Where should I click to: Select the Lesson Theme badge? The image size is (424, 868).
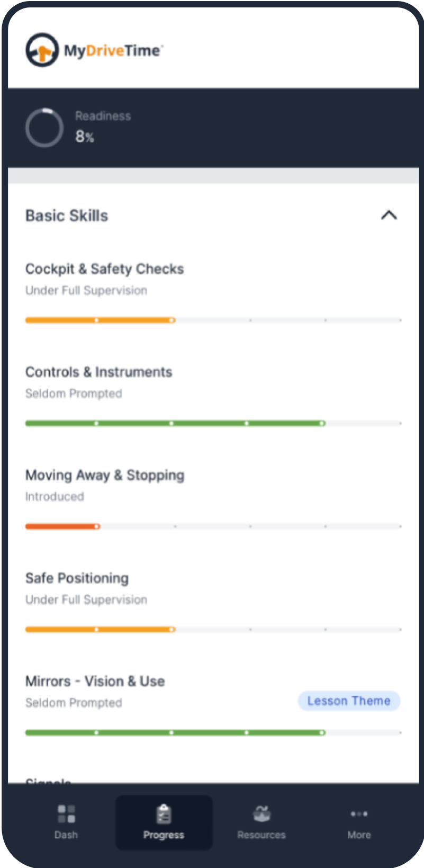[349, 701]
